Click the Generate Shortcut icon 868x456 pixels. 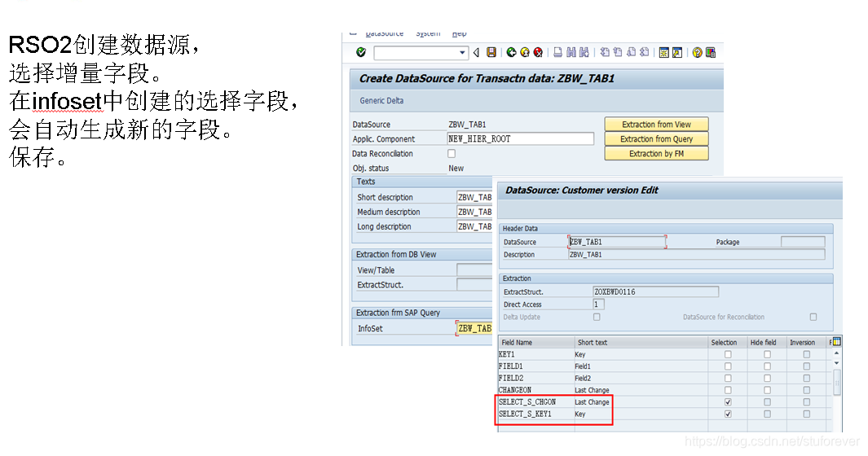pos(677,53)
